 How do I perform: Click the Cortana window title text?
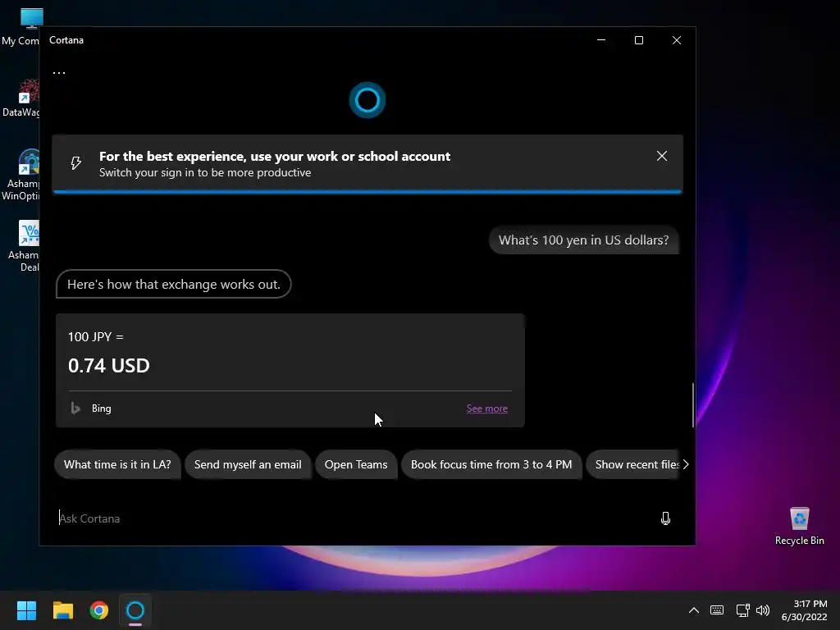66,40
